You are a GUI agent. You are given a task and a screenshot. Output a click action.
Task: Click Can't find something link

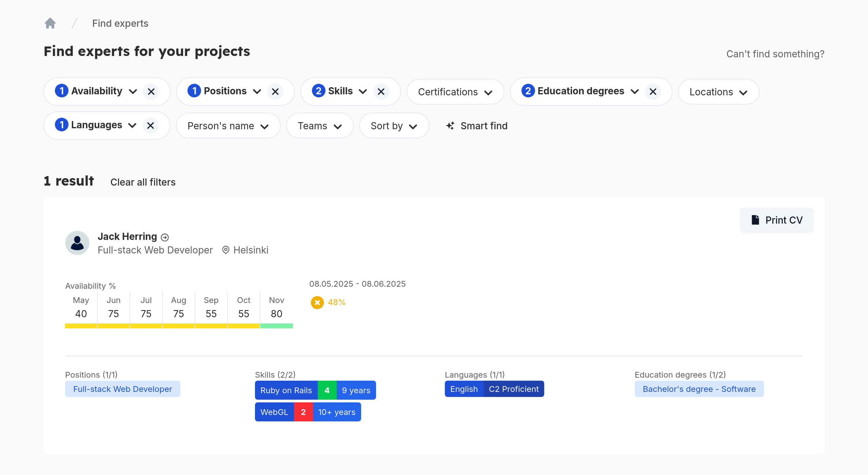tap(775, 54)
